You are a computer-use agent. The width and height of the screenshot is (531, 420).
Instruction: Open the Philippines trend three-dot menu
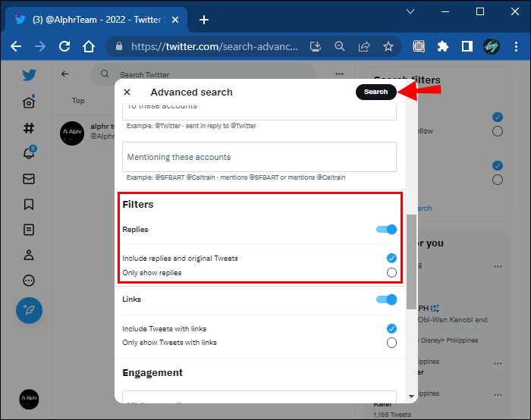[498, 363]
